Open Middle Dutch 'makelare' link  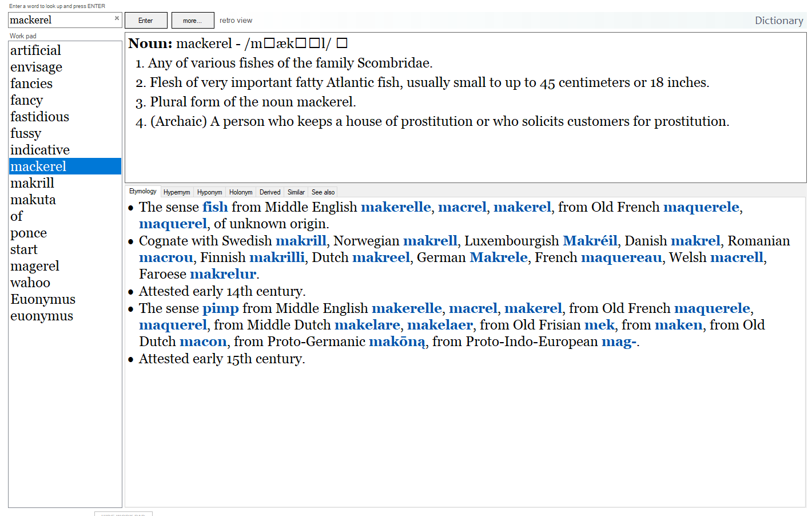pyautogui.click(x=367, y=325)
